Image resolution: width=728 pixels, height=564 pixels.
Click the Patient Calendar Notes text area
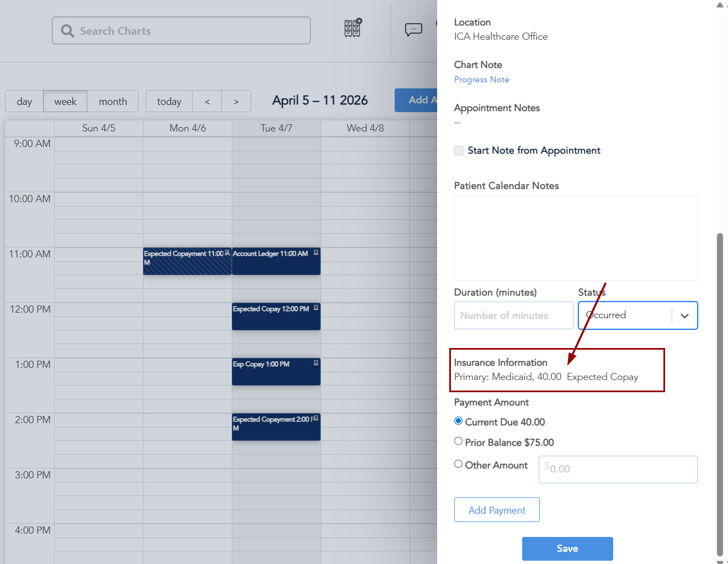[576, 238]
